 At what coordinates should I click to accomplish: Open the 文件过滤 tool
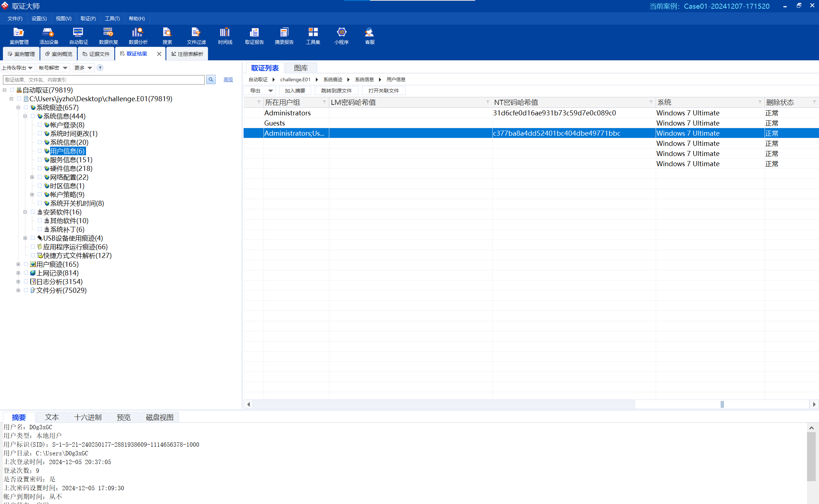(x=196, y=36)
